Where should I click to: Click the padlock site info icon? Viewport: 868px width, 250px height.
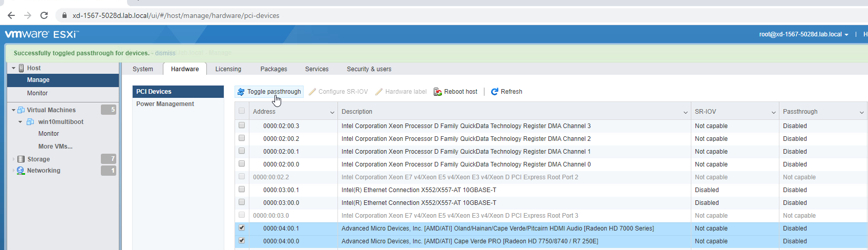coord(65,15)
